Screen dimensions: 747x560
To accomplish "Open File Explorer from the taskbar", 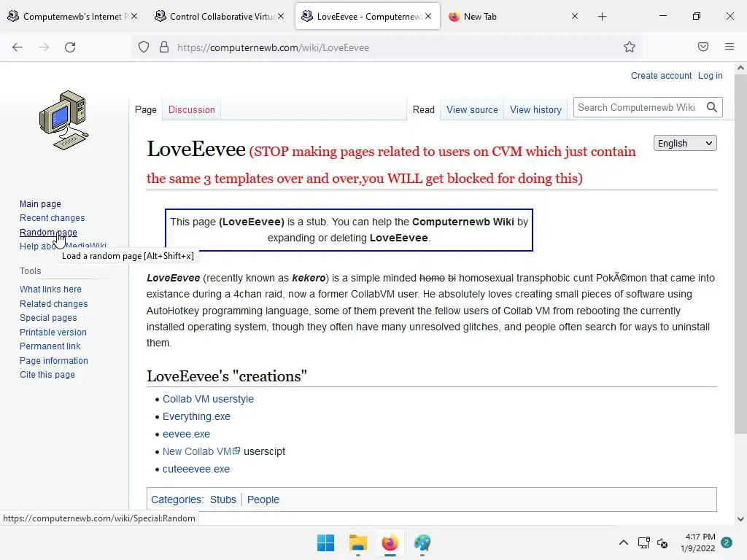I will pos(357,542).
